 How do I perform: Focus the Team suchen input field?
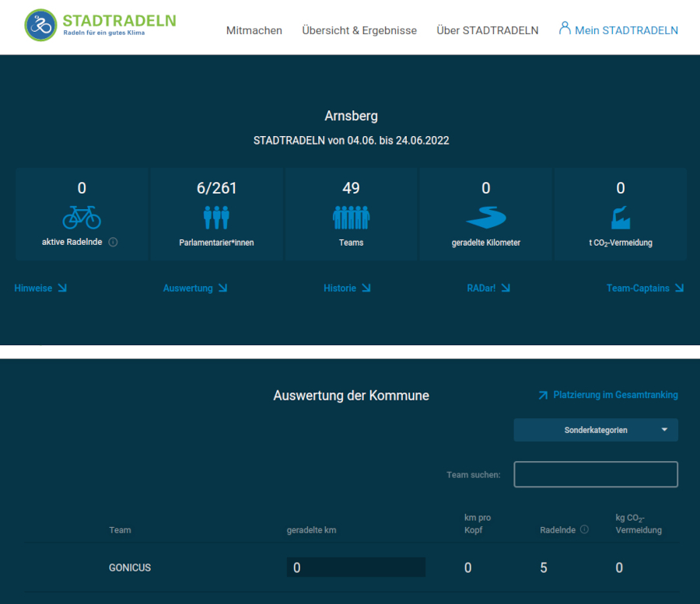(x=596, y=474)
